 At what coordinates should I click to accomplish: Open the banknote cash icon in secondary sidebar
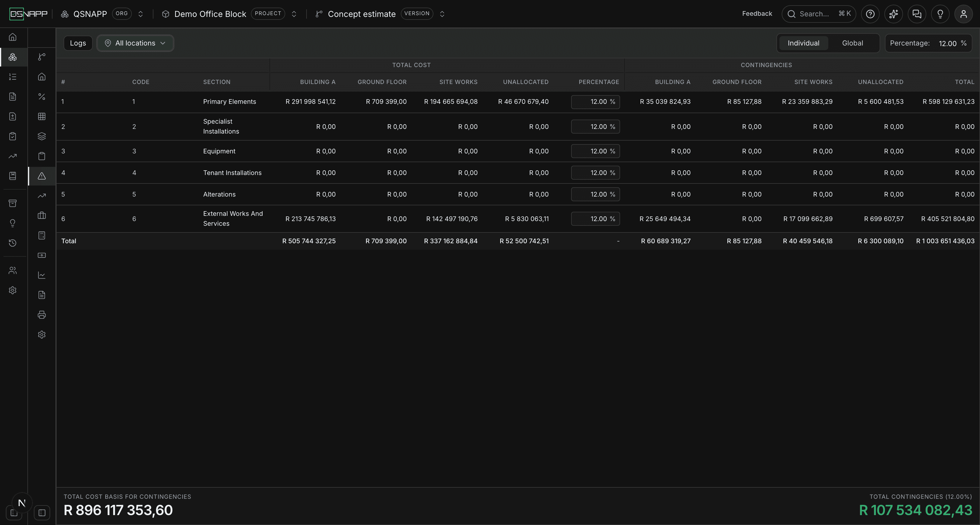(x=42, y=255)
